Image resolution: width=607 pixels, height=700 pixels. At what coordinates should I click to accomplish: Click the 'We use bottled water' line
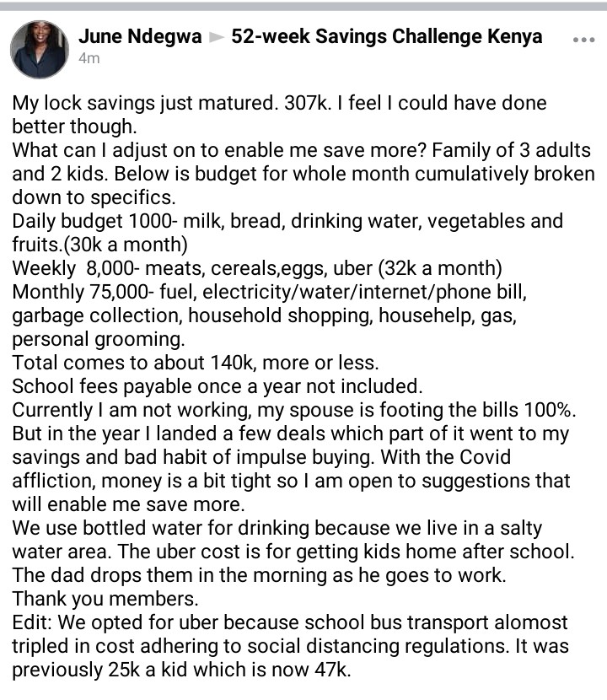277,528
